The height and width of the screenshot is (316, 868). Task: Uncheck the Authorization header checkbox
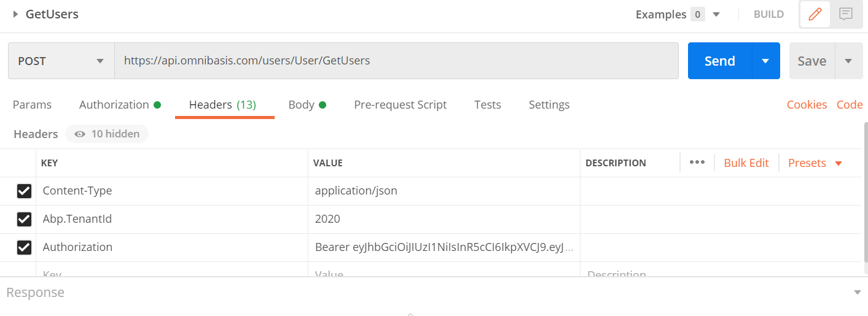pyautogui.click(x=24, y=247)
